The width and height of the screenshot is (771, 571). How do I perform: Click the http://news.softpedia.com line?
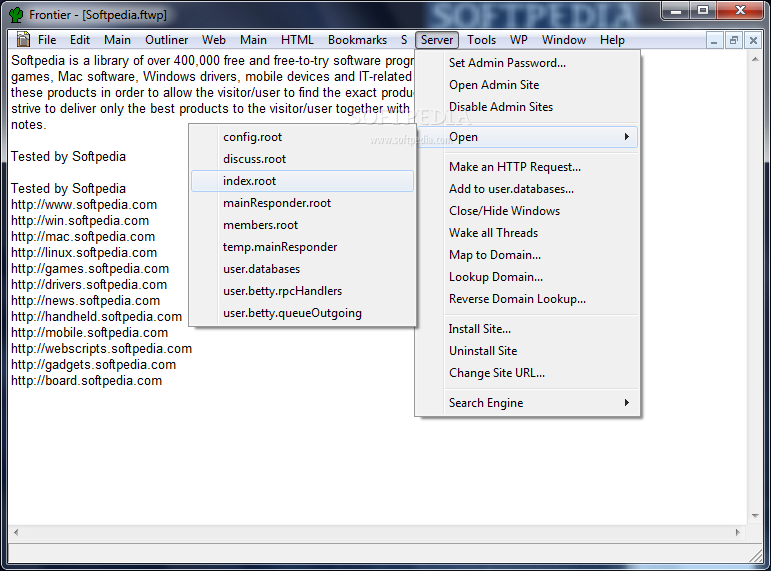tap(86, 301)
